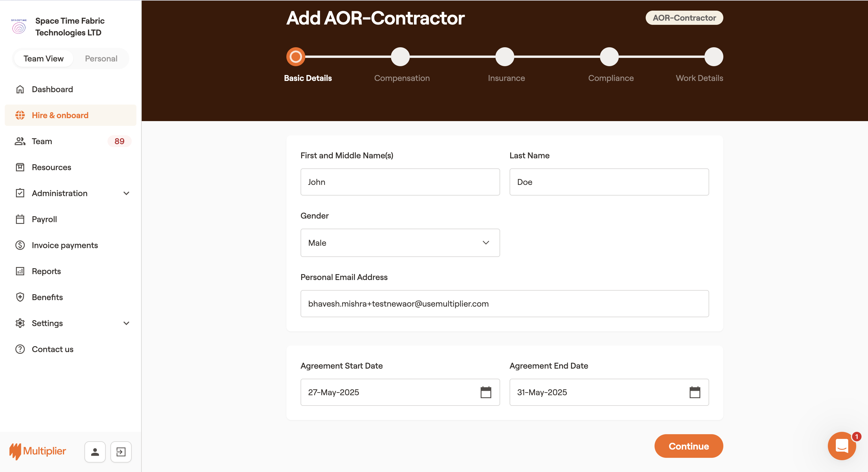Open the Team people icon
868x472 pixels.
[20, 141]
